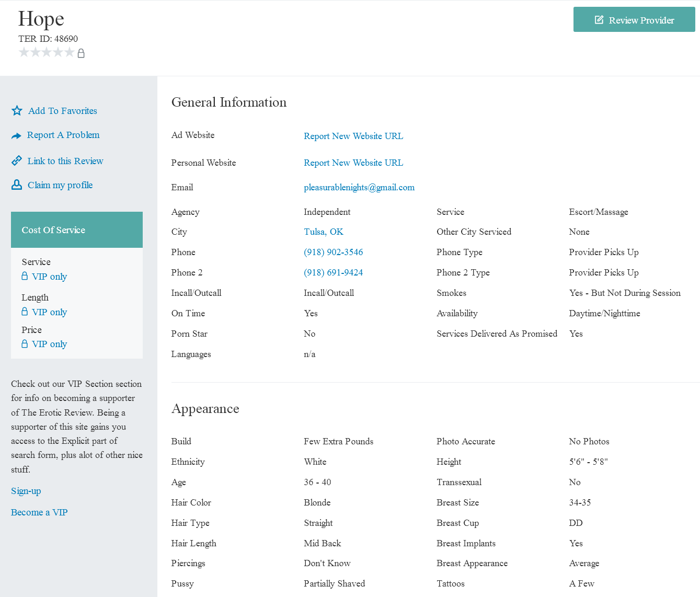This screenshot has width=700, height=597.
Task: Open Report New Website URL for Ad Website
Action: tap(353, 136)
